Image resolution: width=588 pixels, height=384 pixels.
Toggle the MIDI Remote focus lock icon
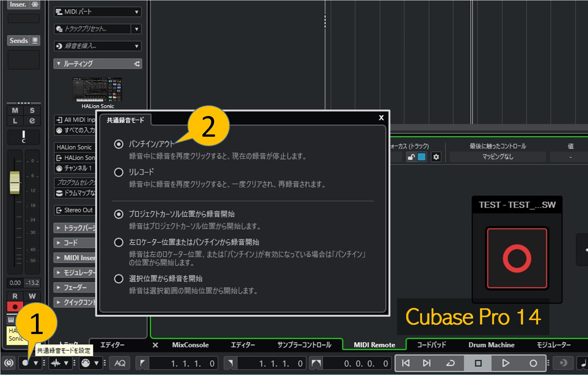click(x=411, y=157)
